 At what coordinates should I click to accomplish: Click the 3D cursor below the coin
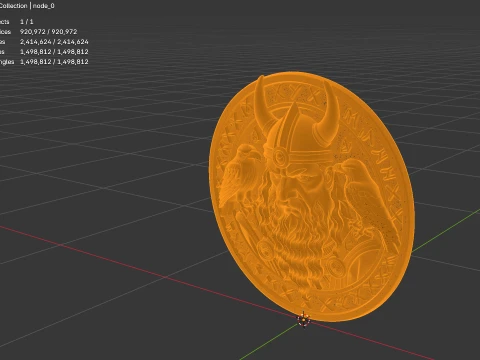tap(304, 320)
